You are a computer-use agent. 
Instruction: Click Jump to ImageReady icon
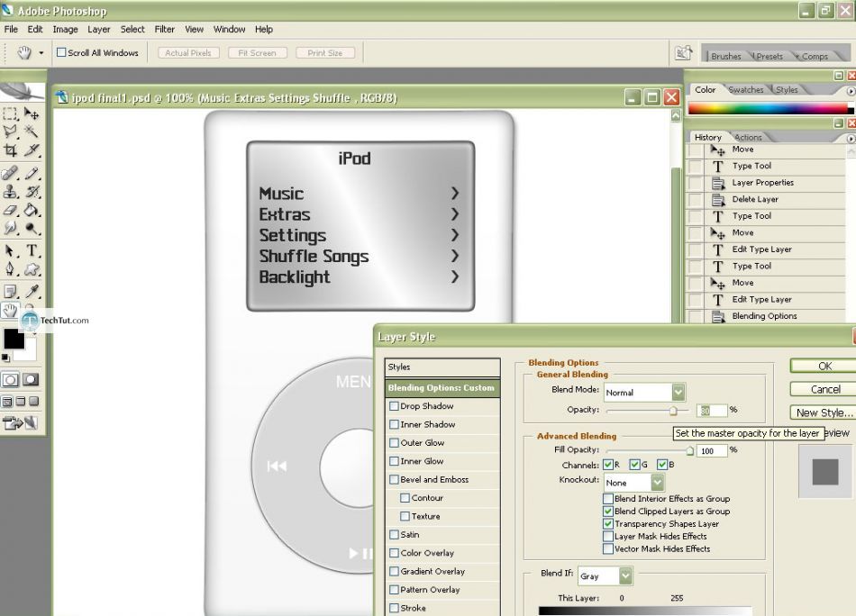[20, 423]
